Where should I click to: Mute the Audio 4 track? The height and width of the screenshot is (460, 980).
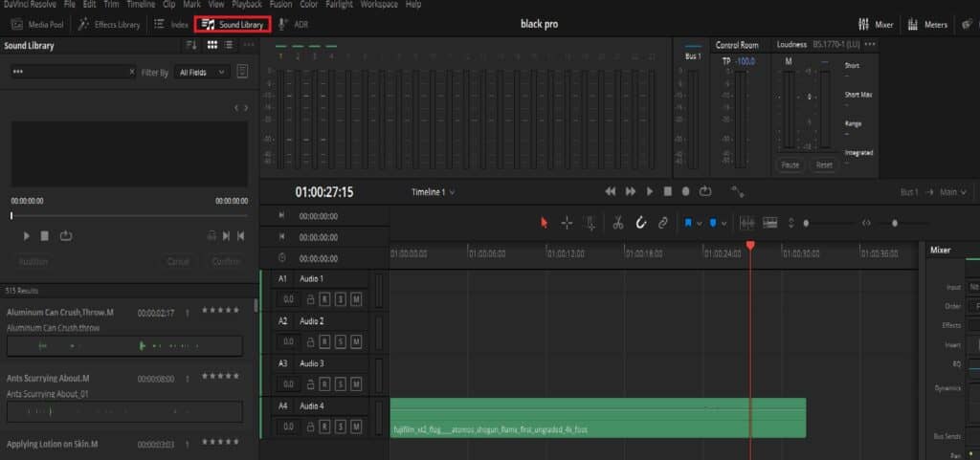[x=356, y=427]
